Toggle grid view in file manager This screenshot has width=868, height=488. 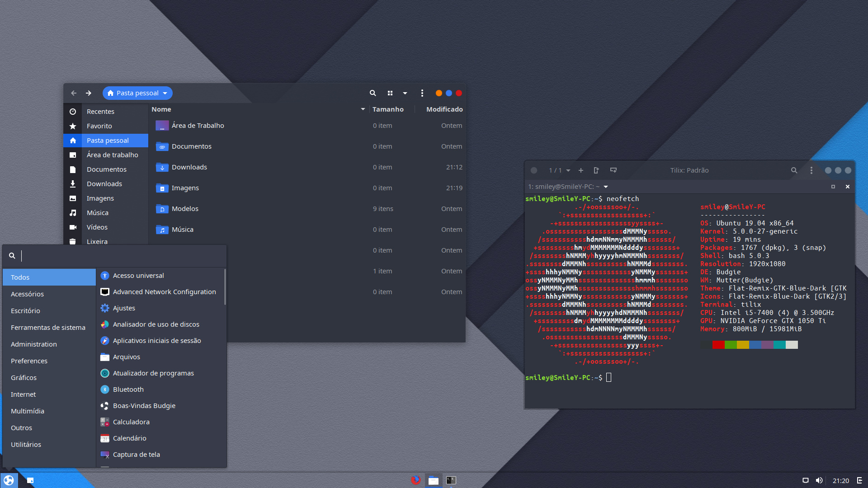coord(390,93)
